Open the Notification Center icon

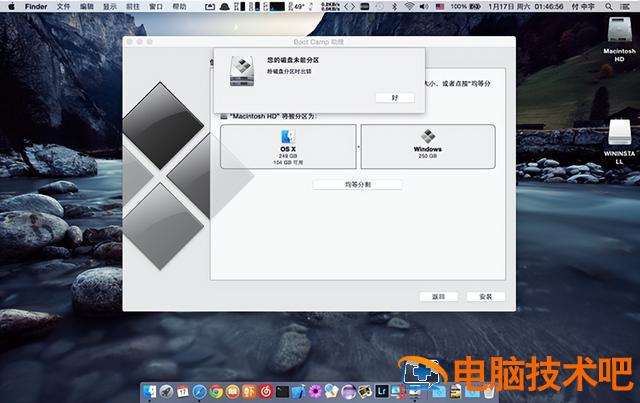[624, 7]
